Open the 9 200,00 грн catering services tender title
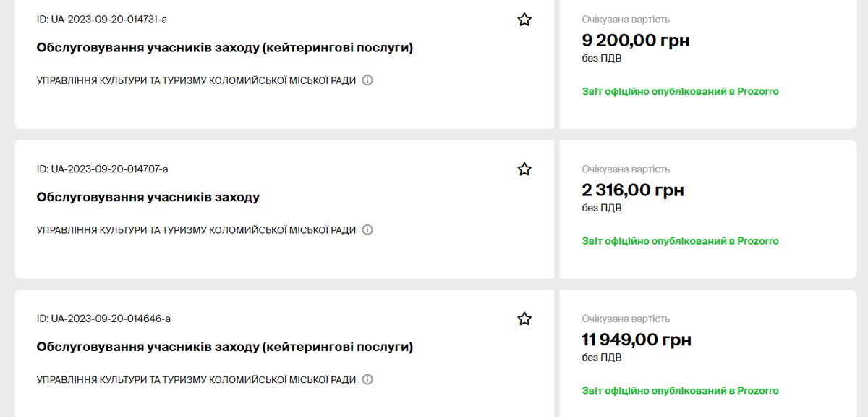The height and width of the screenshot is (417, 868). coord(224,48)
